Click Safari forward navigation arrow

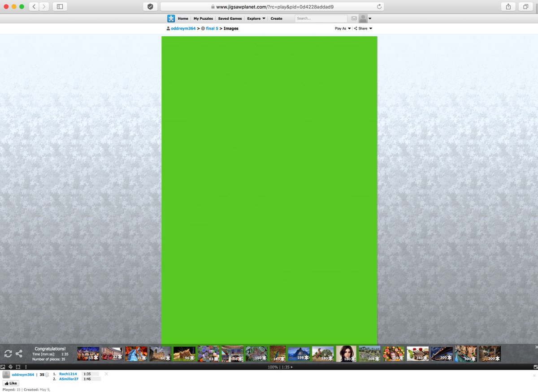coord(44,7)
